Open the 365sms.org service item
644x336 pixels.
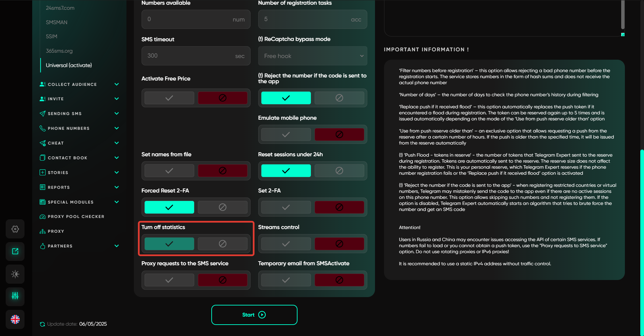[59, 51]
